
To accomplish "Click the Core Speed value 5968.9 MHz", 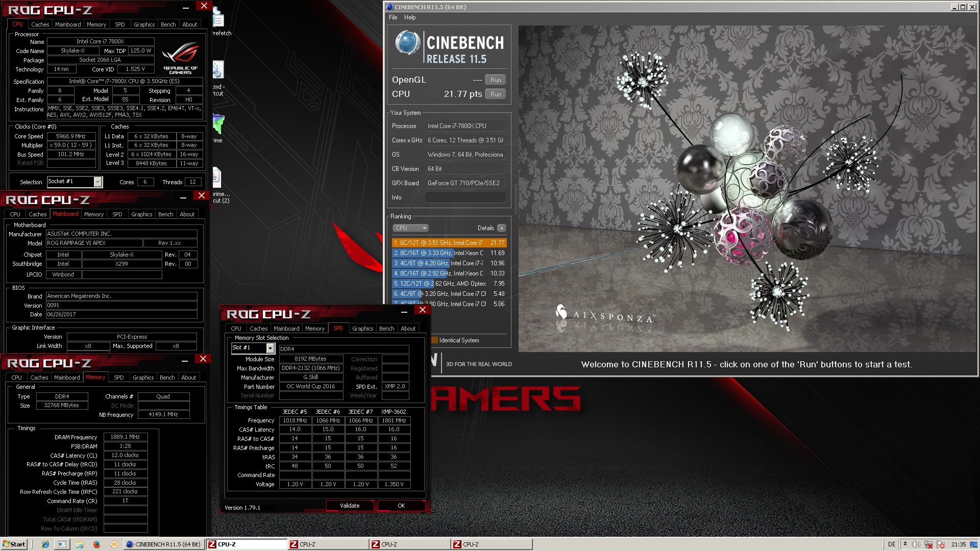I will [71, 136].
